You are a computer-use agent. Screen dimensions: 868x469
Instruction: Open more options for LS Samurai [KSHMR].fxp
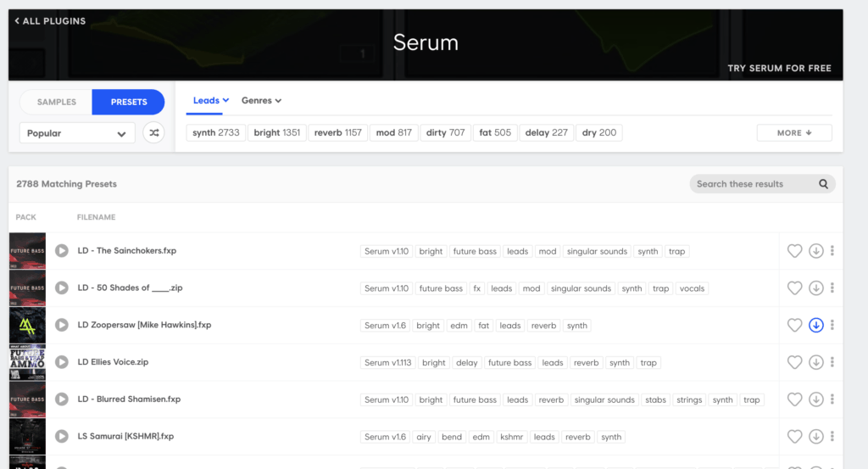(x=832, y=436)
